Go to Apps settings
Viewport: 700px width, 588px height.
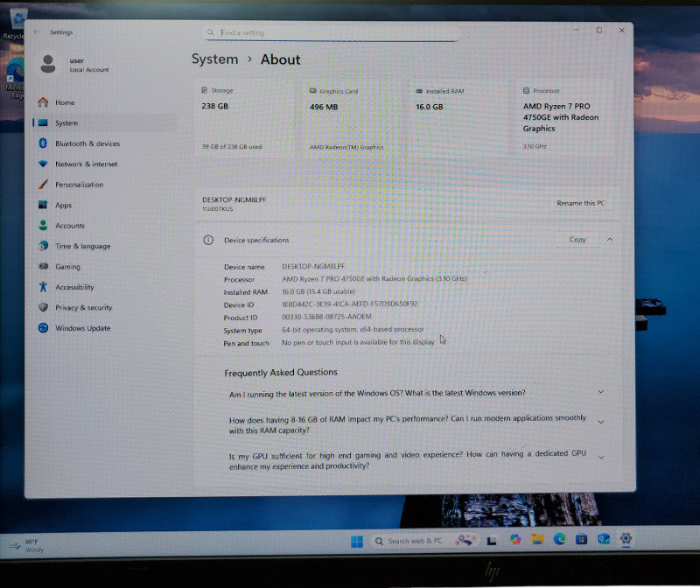63,205
